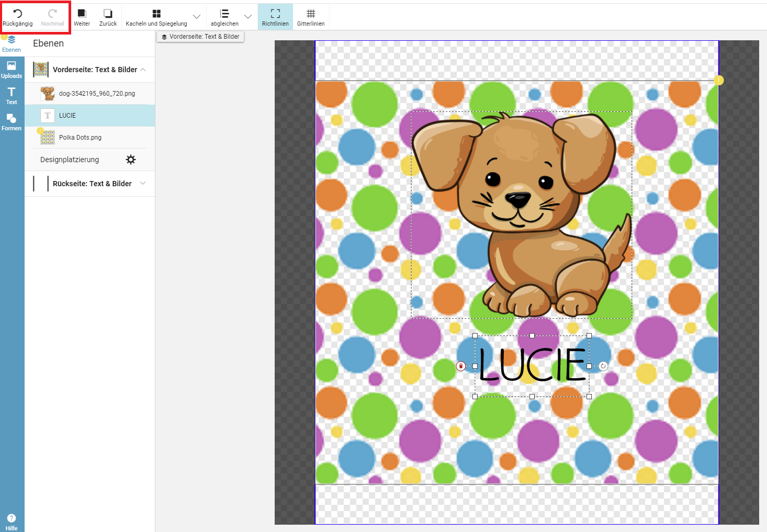Click the Polka Dots layer thumbnail

pyautogui.click(x=48, y=138)
